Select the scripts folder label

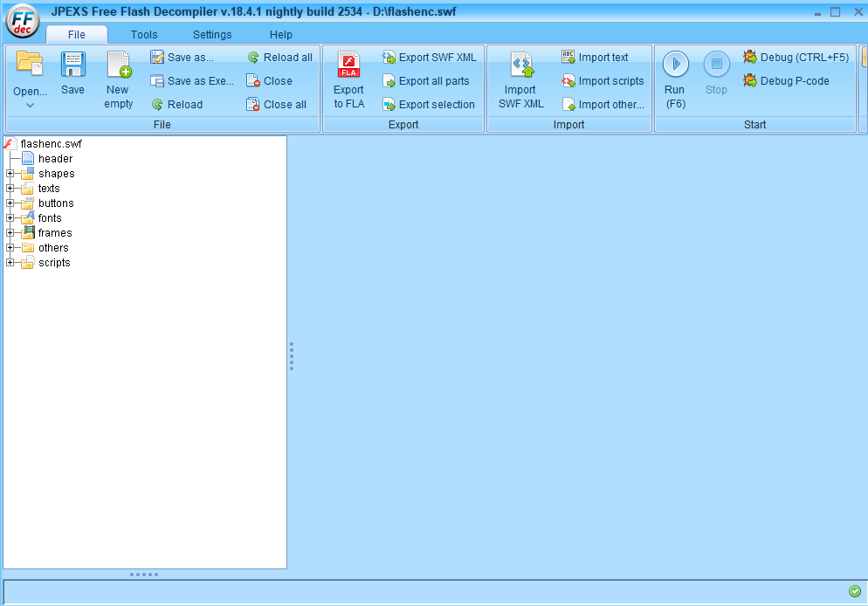[x=54, y=263]
